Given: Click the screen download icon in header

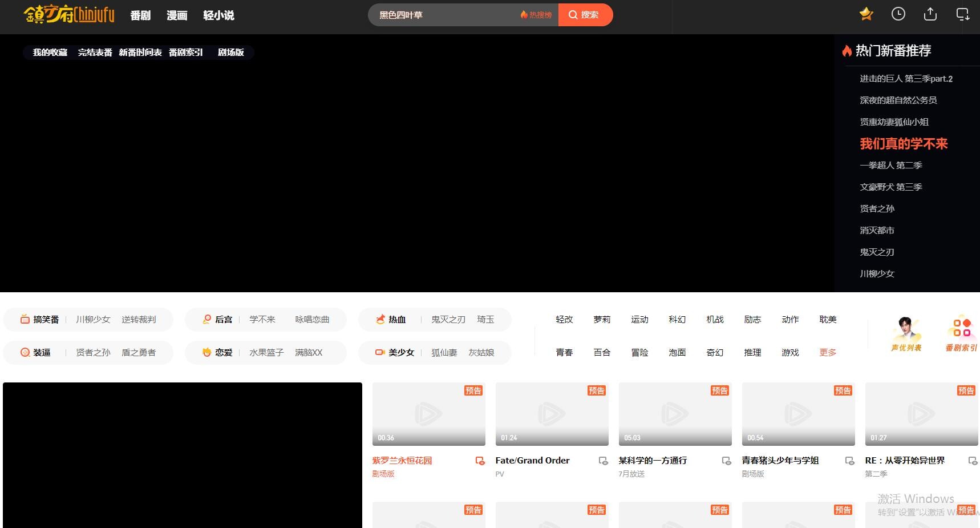Looking at the screenshot, I should pos(962,14).
